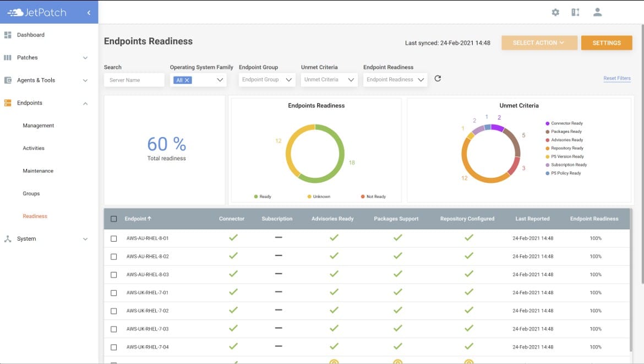
Task: Open Readiness under Endpoints
Action: tap(35, 216)
